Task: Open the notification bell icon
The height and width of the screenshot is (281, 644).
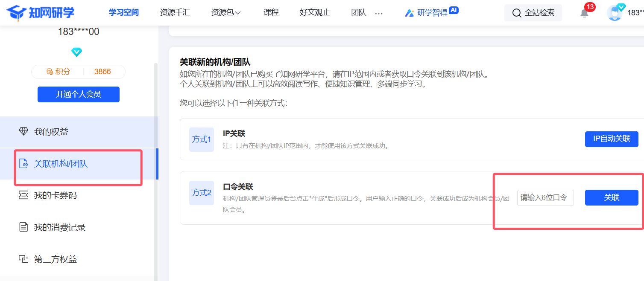Action: [584, 13]
